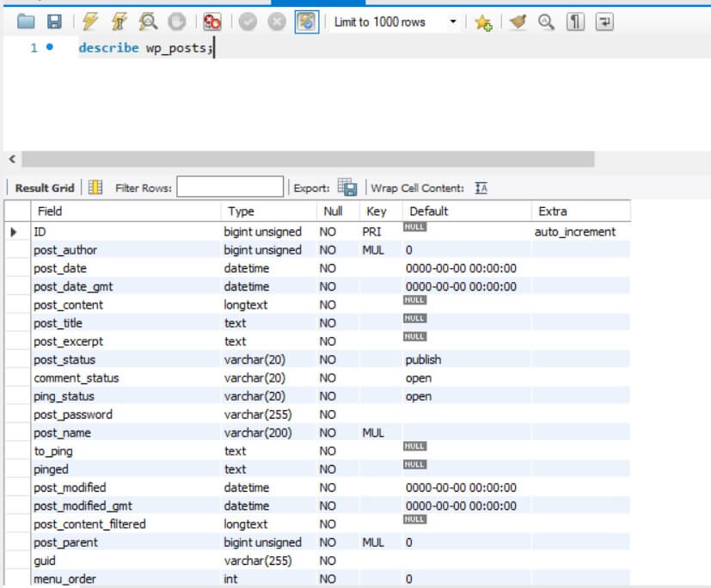Beautify query with broom icon

tap(518, 21)
